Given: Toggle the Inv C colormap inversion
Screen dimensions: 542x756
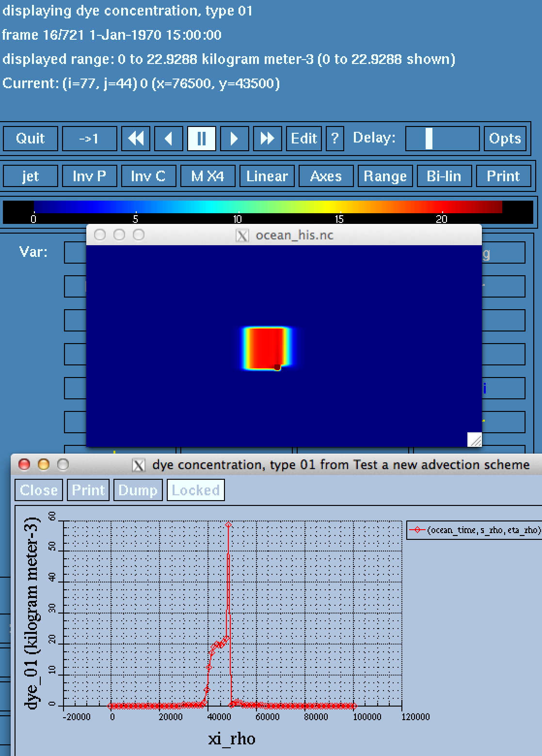Looking at the screenshot, I should coord(148,176).
